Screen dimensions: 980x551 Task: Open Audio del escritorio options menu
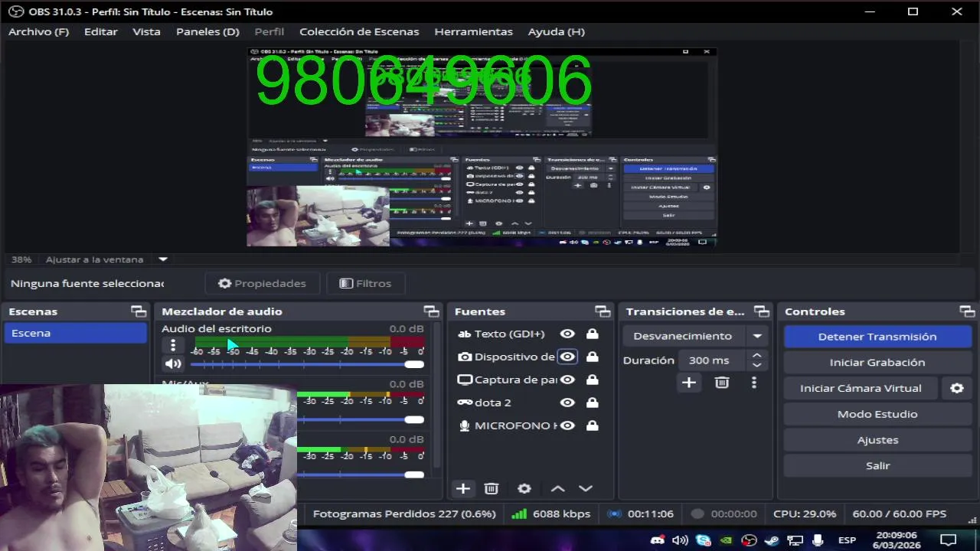(173, 345)
